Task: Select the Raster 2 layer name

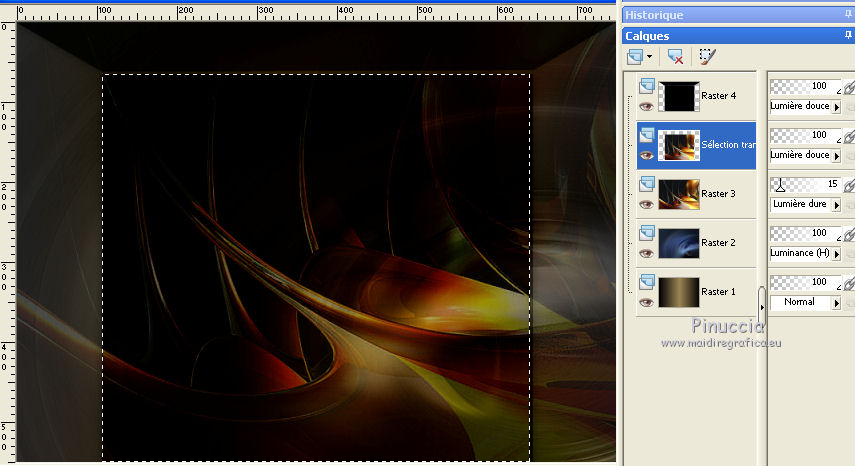Action: [x=718, y=243]
